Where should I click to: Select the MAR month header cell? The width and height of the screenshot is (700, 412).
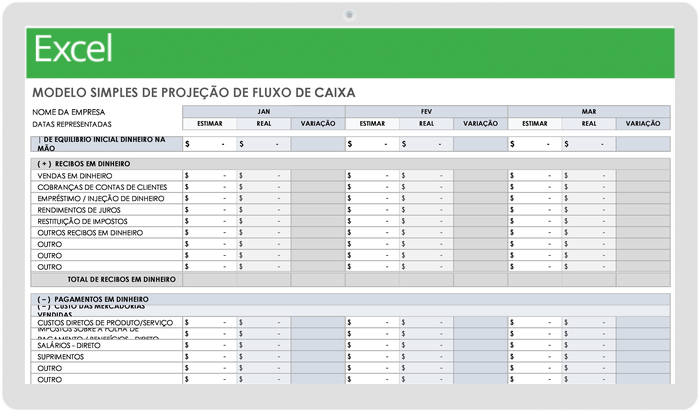point(588,111)
